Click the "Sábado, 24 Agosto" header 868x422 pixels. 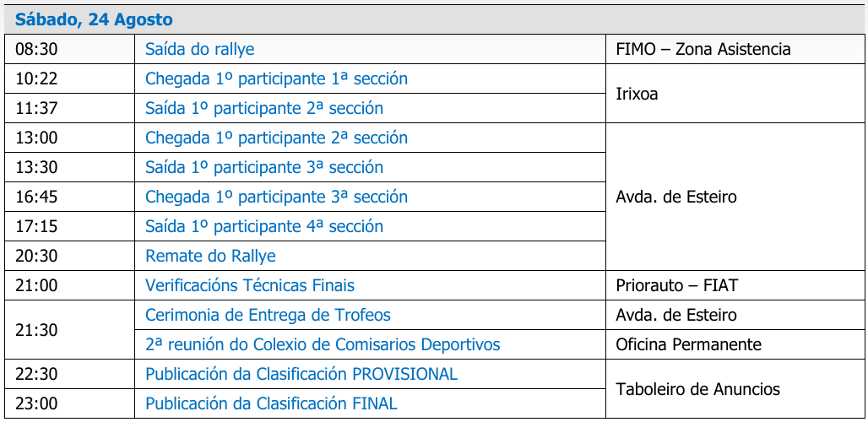tap(94, 19)
